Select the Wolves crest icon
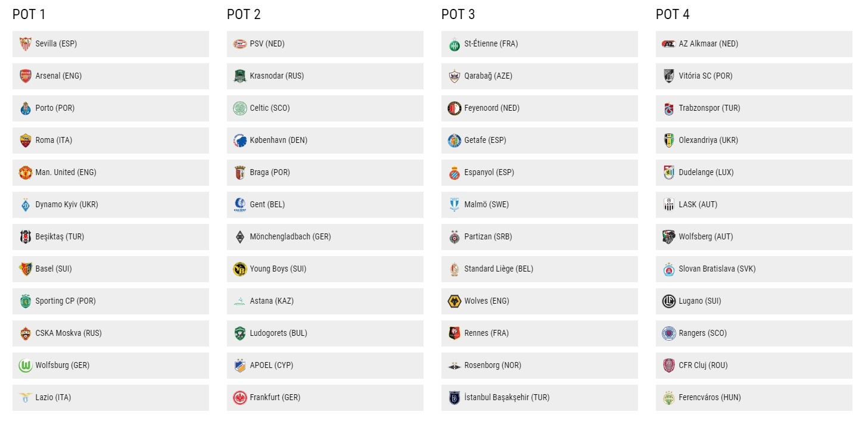This screenshot has width=868, height=421. 455,301
